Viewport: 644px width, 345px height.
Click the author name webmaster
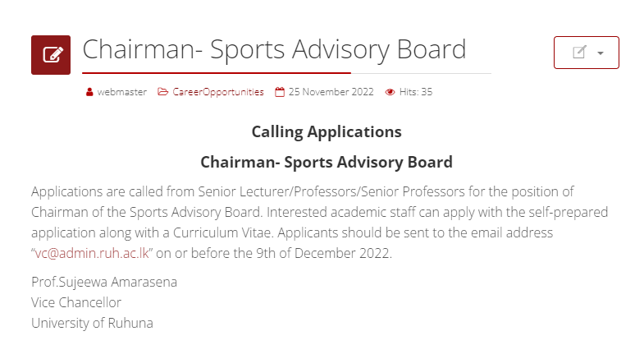(x=121, y=92)
